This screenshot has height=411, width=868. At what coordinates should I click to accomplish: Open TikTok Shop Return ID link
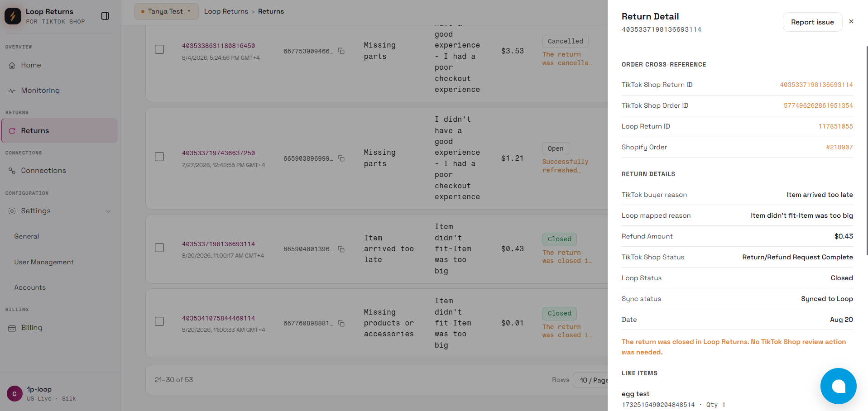[816, 85]
